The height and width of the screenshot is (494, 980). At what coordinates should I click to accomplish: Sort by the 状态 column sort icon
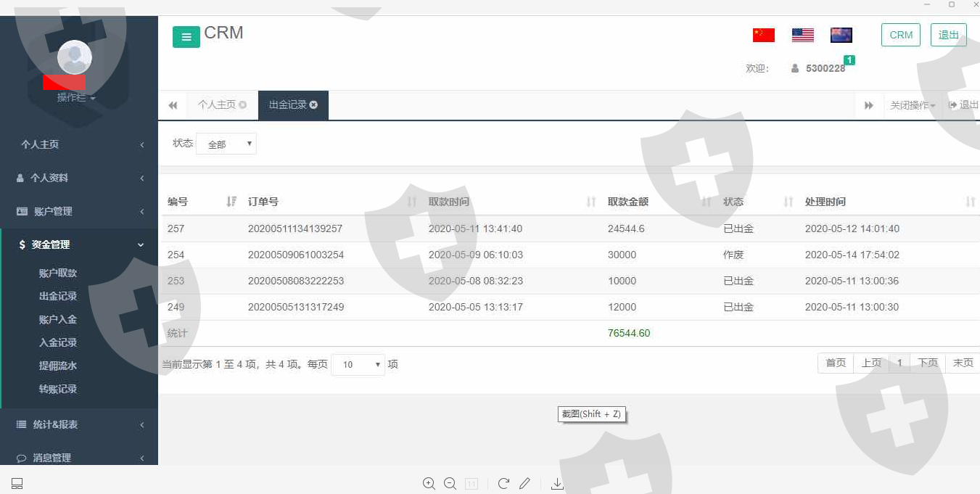[x=788, y=202]
